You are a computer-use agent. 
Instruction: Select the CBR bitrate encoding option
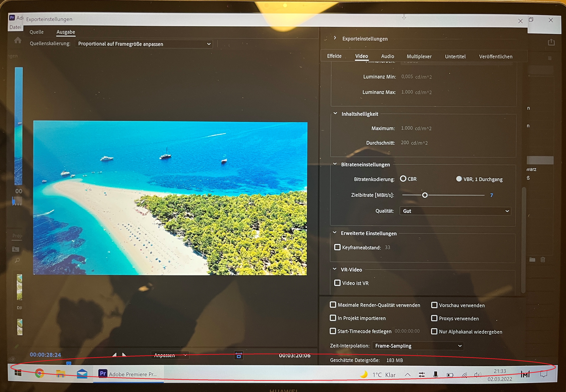[403, 179]
